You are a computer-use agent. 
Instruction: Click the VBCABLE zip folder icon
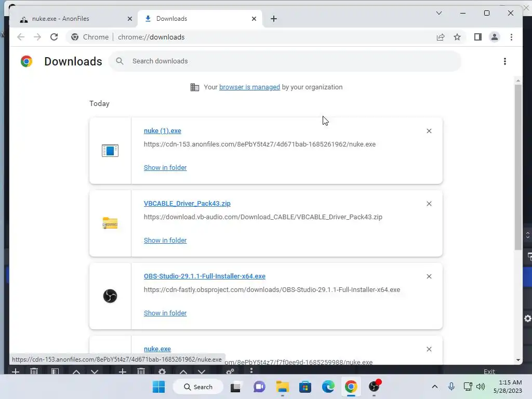click(x=110, y=223)
